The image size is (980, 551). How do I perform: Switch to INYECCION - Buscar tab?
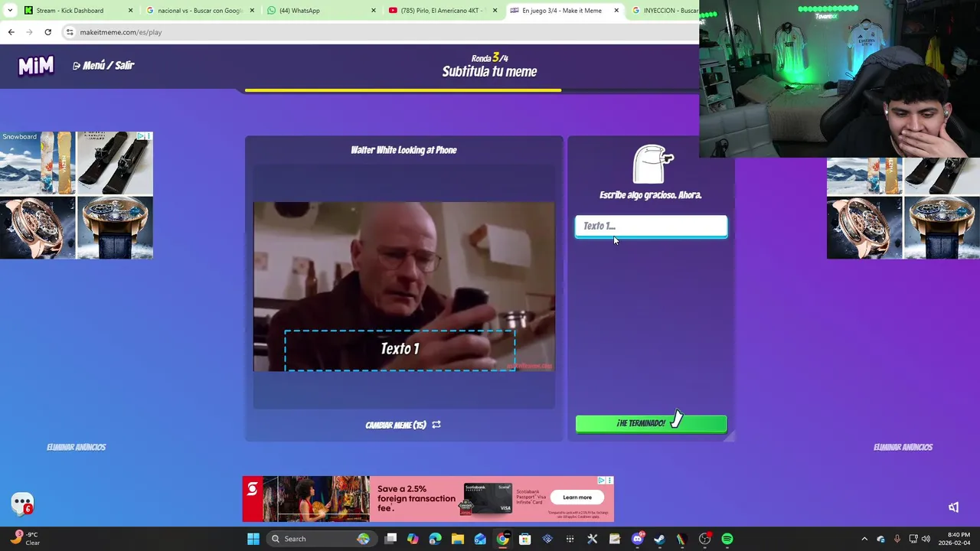pyautogui.click(x=665, y=11)
